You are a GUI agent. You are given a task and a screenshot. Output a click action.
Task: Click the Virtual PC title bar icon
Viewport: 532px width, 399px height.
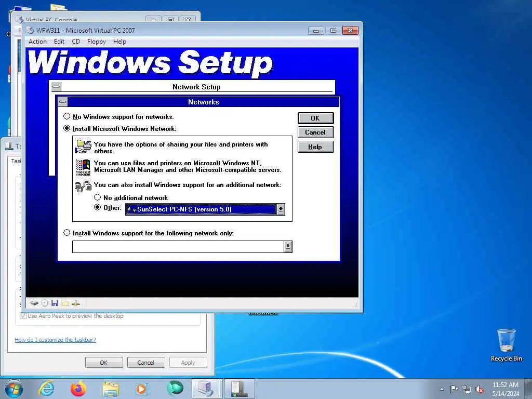[x=30, y=30]
